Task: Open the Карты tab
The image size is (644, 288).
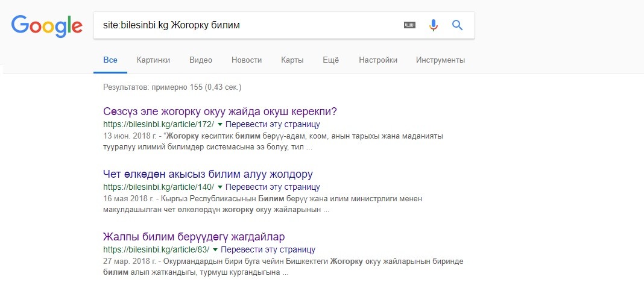Action: point(292,60)
